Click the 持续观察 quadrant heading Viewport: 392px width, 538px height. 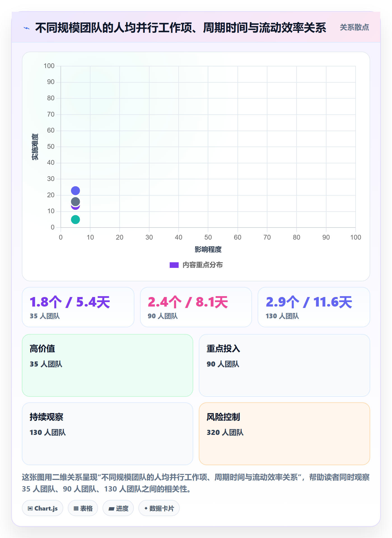46,417
